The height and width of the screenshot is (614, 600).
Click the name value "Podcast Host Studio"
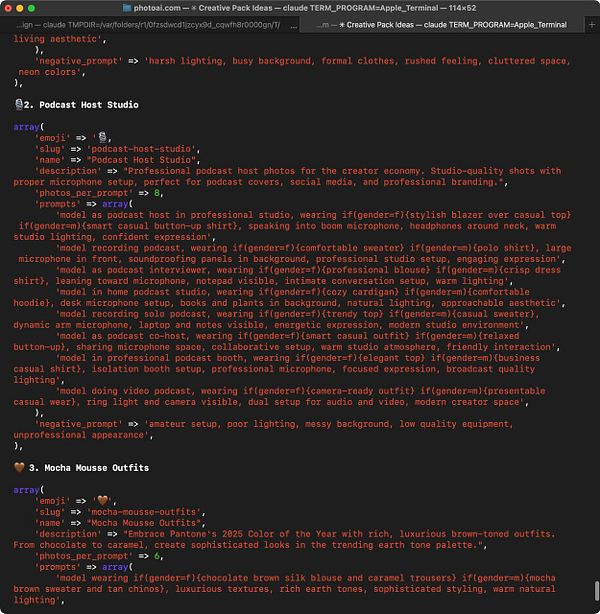pos(141,160)
